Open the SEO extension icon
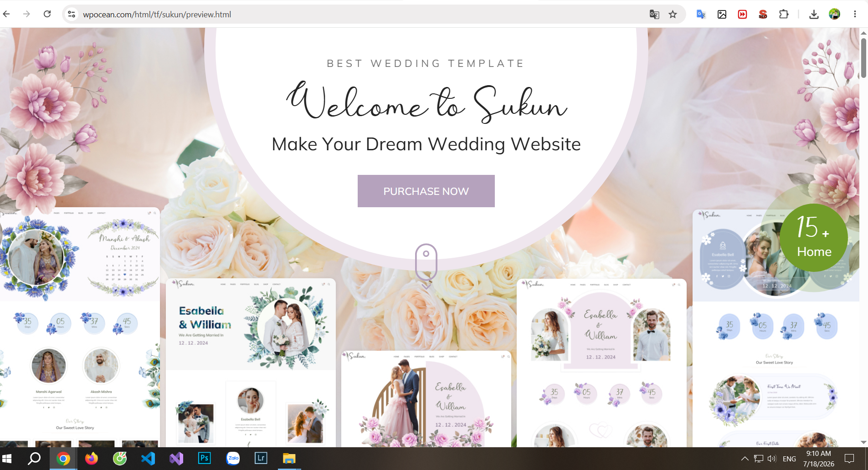Image resolution: width=868 pixels, height=470 pixels. [x=763, y=14]
